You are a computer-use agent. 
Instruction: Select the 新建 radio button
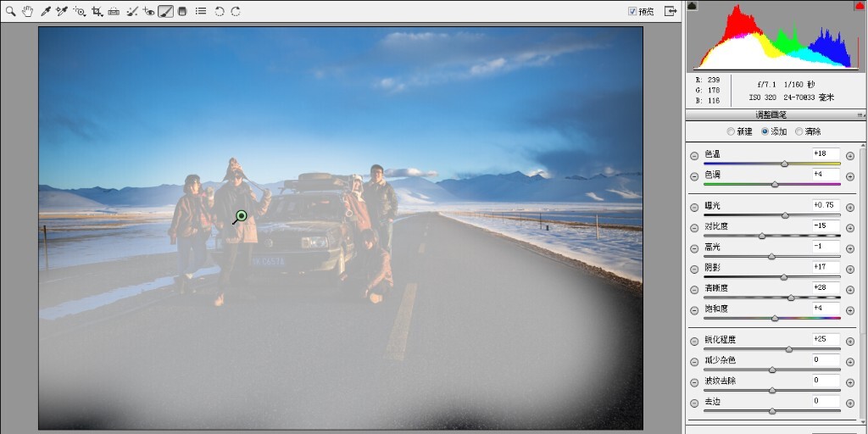pos(731,131)
